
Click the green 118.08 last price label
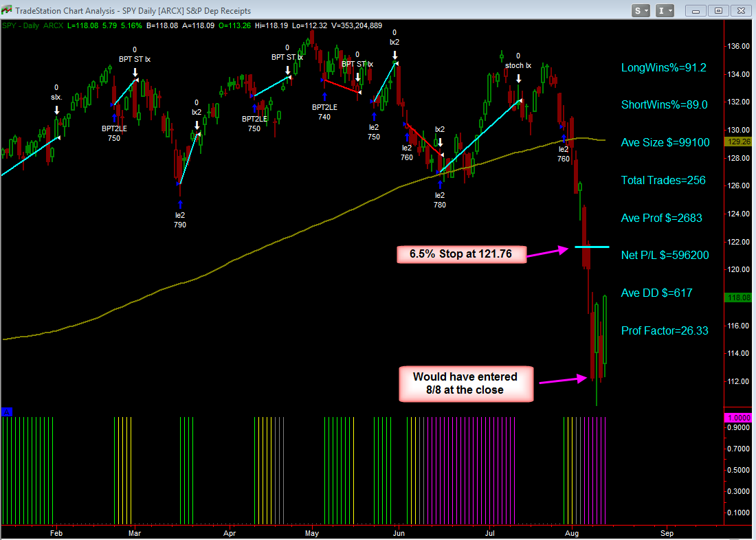tap(741, 297)
